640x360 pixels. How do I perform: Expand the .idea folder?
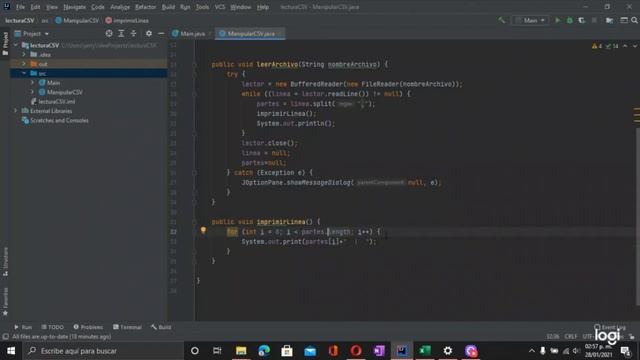(24, 54)
